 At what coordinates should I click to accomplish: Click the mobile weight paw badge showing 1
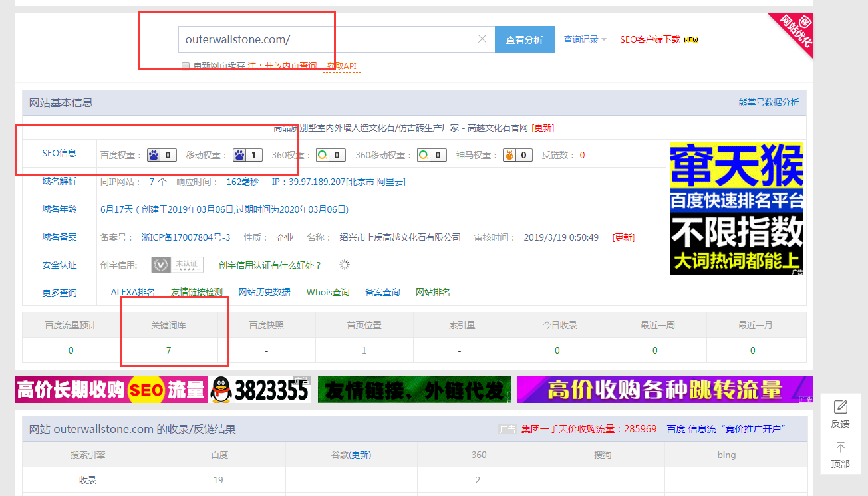tap(247, 155)
